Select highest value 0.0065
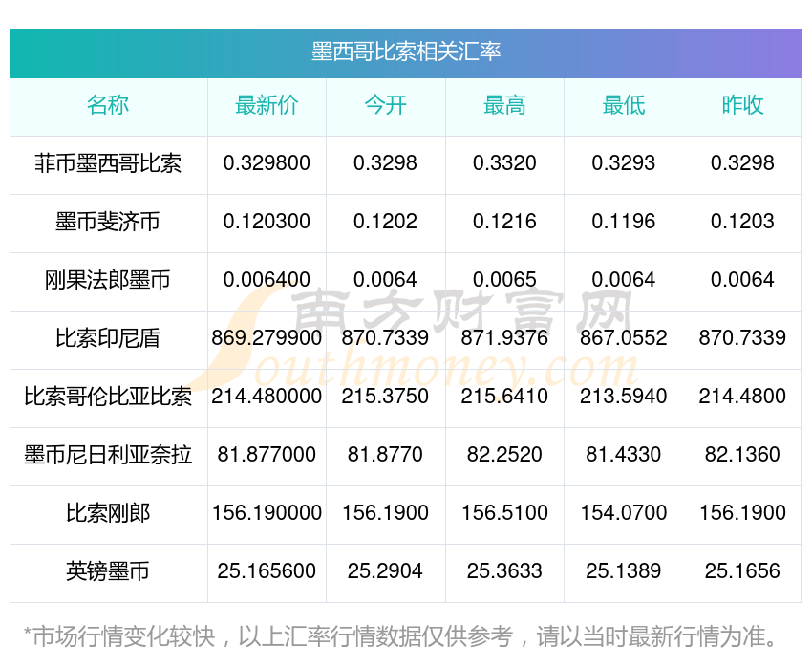The image size is (812, 667). pos(504,280)
